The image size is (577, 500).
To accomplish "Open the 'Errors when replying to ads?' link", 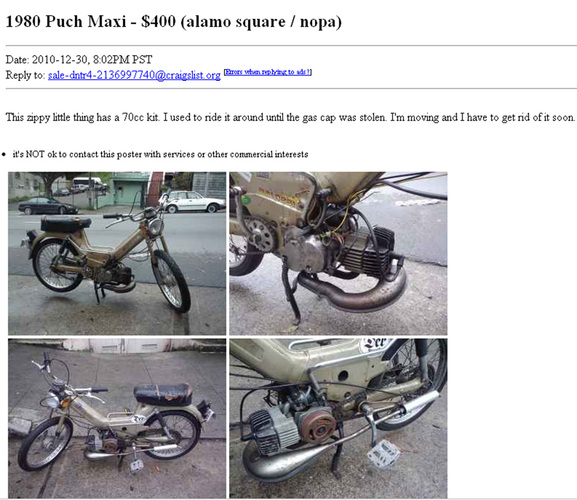I will [x=268, y=72].
